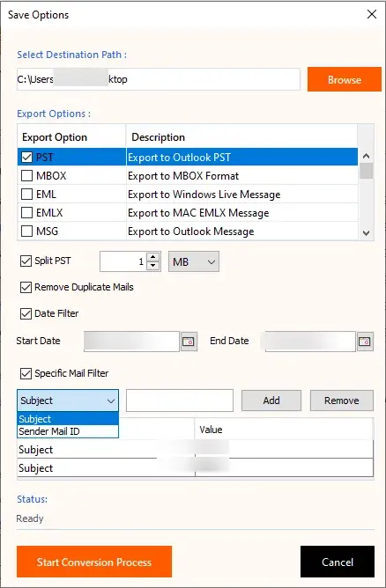Select 'Export to MAC EMLX Message' cell
386x588 pixels.
[241, 213]
